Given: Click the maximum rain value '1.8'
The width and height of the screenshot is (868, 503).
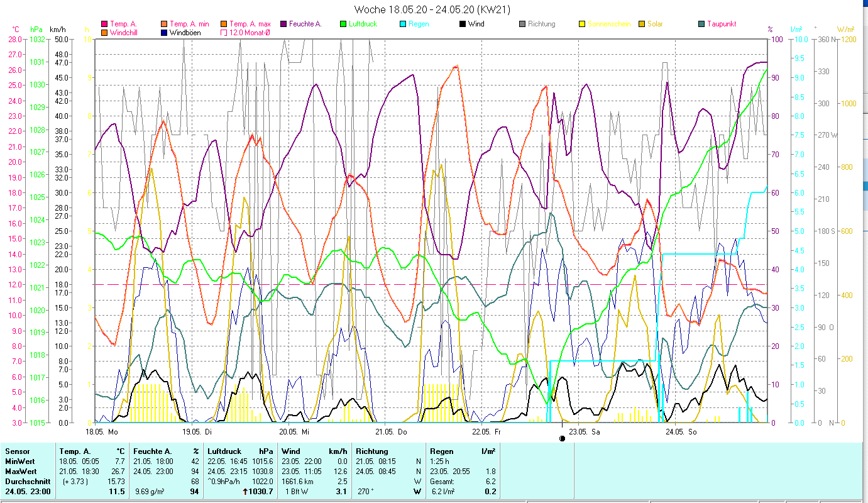Looking at the screenshot, I should (x=490, y=472).
